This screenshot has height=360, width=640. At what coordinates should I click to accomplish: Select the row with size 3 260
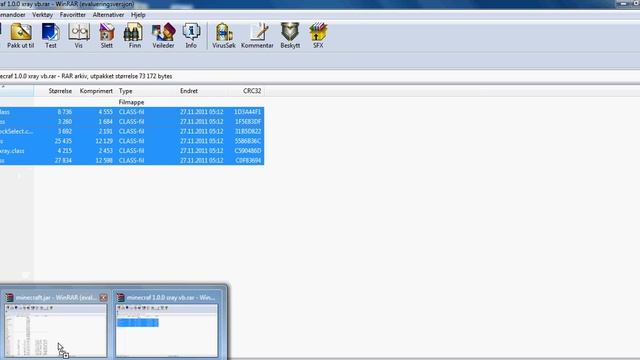[132, 122]
